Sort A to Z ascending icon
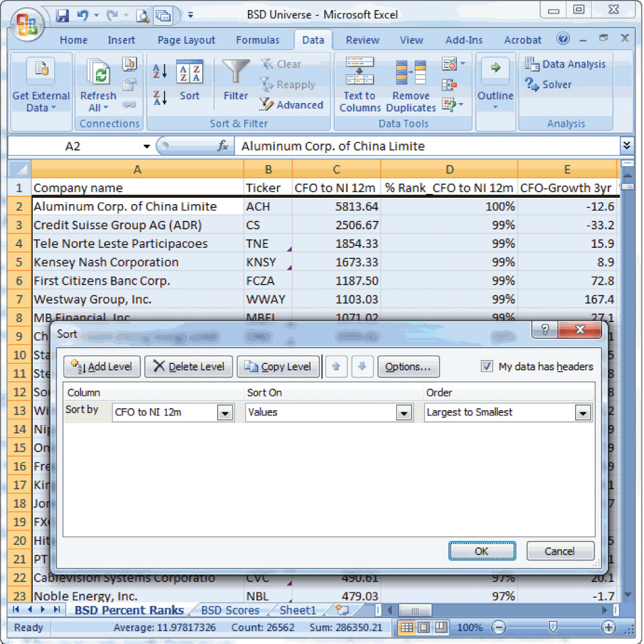Viewport: 644px width, 644px height. [160, 71]
